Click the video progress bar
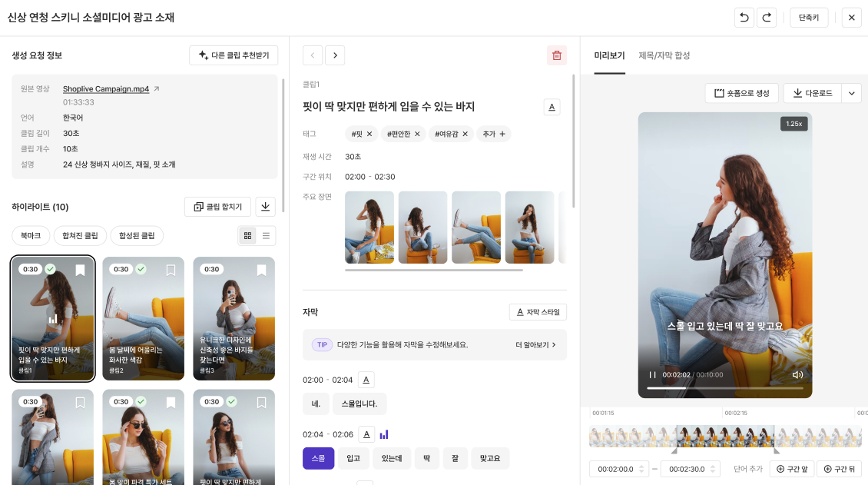Image resolution: width=868 pixels, height=485 pixels. 724,389
